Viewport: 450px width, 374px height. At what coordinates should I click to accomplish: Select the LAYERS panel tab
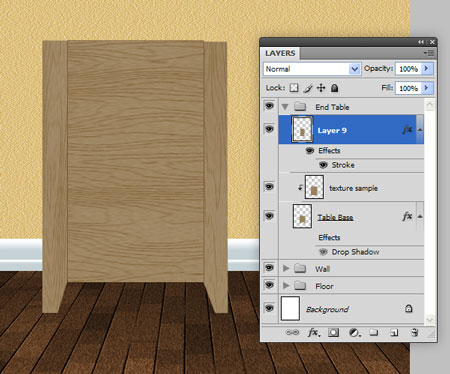coord(280,53)
